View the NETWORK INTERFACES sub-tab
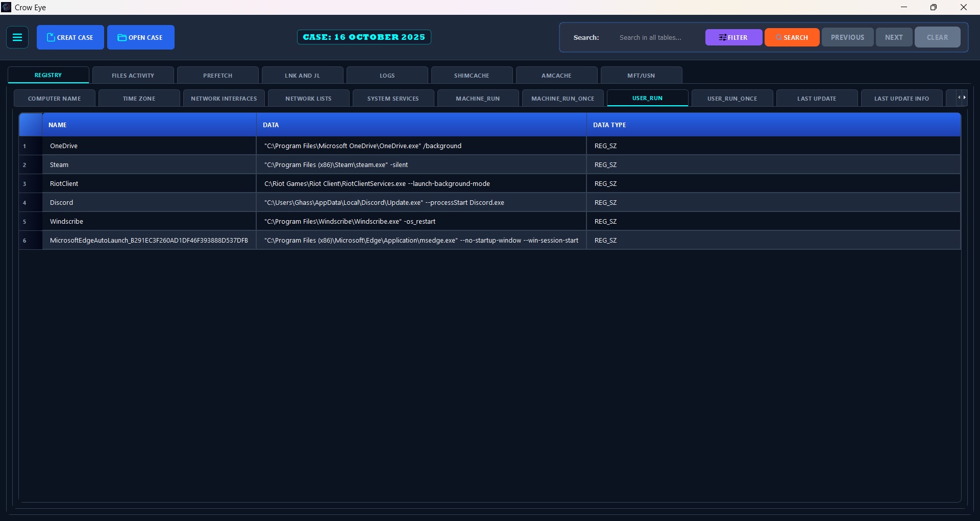Screen dimensions: 980x521 [x=224, y=98]
